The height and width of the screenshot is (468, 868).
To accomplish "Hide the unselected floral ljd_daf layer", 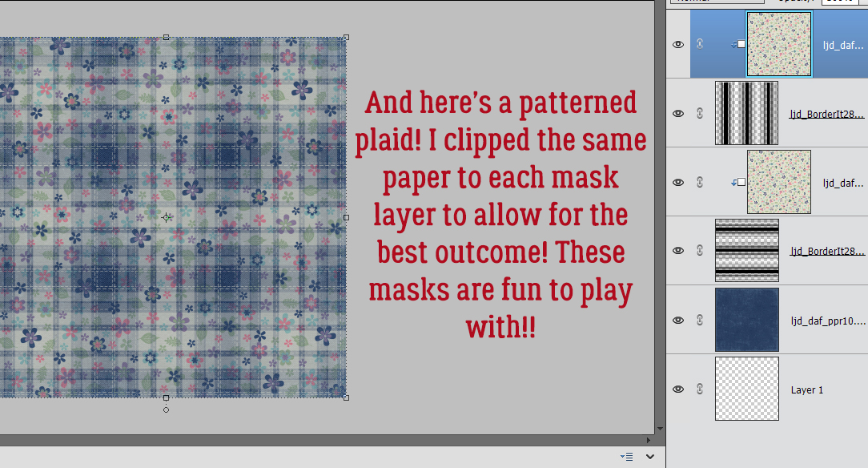I will [x=678, y=182].
